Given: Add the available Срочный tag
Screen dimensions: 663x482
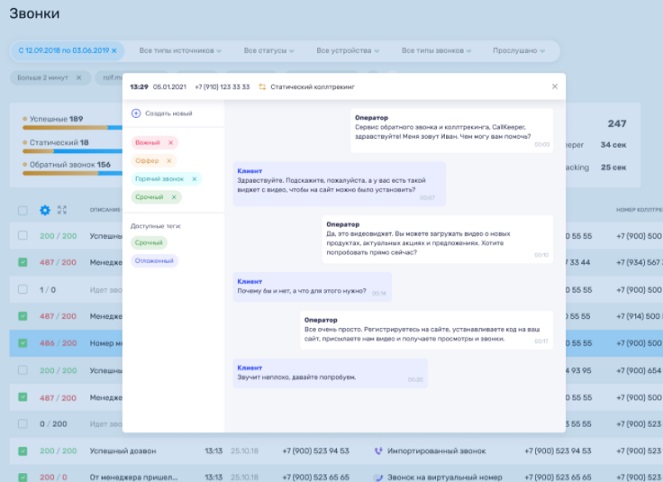Looking at the screenshot, I should click(149, 243).
